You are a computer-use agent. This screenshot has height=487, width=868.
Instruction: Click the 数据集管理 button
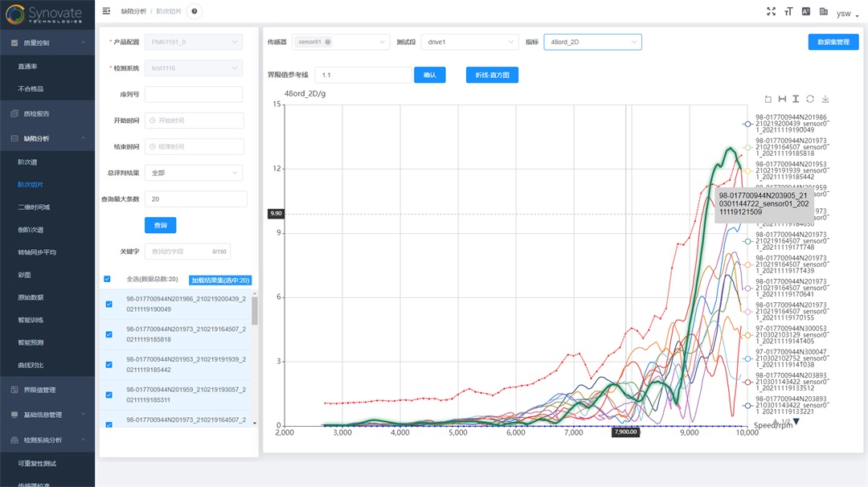point(833,42)
